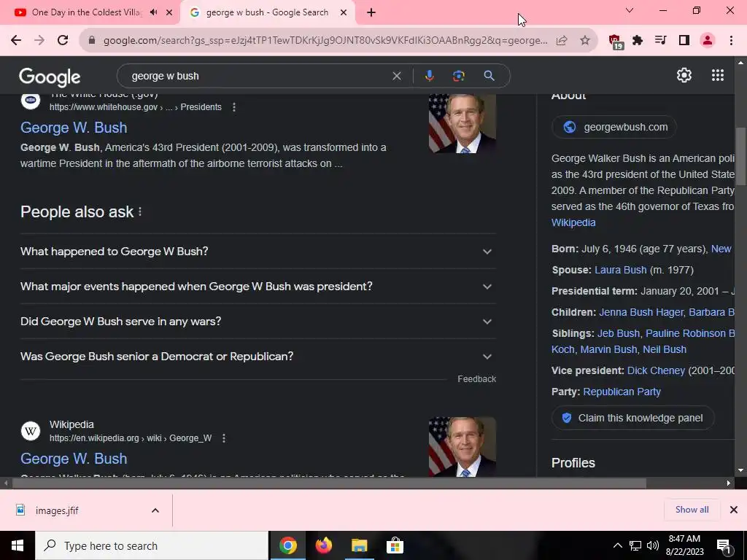
Task: Visit georgewbush.com from the knowledge panel
Action: (x=614, y=127)
